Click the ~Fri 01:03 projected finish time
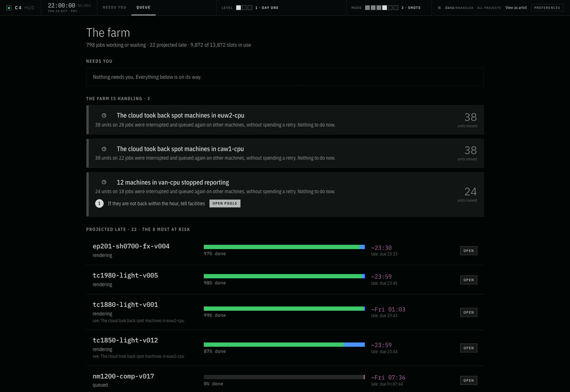 point(388,309)
